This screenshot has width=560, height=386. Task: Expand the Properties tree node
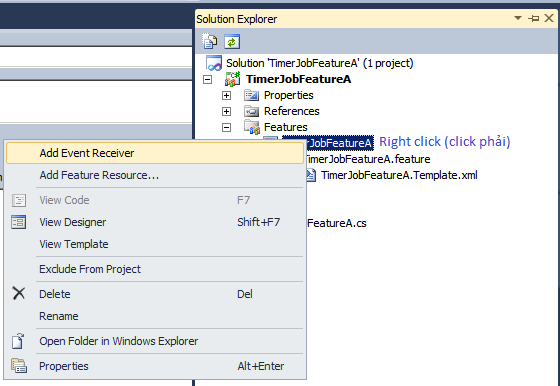tap(226, 95)
